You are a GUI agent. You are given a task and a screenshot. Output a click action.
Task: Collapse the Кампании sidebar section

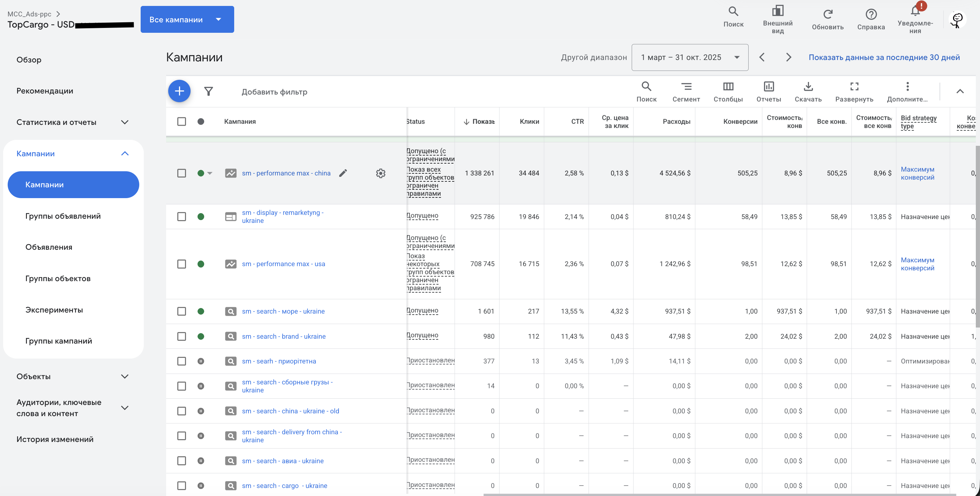[x=125, y=153]
